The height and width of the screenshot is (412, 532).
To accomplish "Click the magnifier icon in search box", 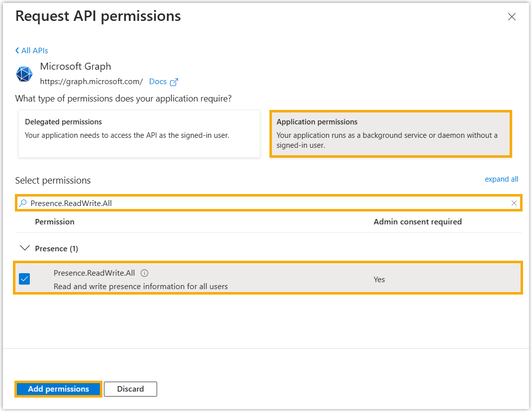I will pyautogui.click(x=23, y=203).
